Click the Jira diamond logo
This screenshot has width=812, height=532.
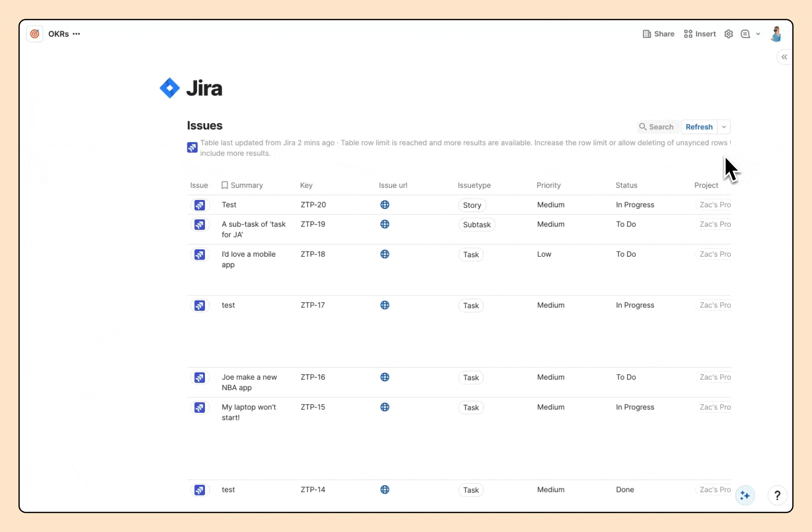tap(170, 88)
